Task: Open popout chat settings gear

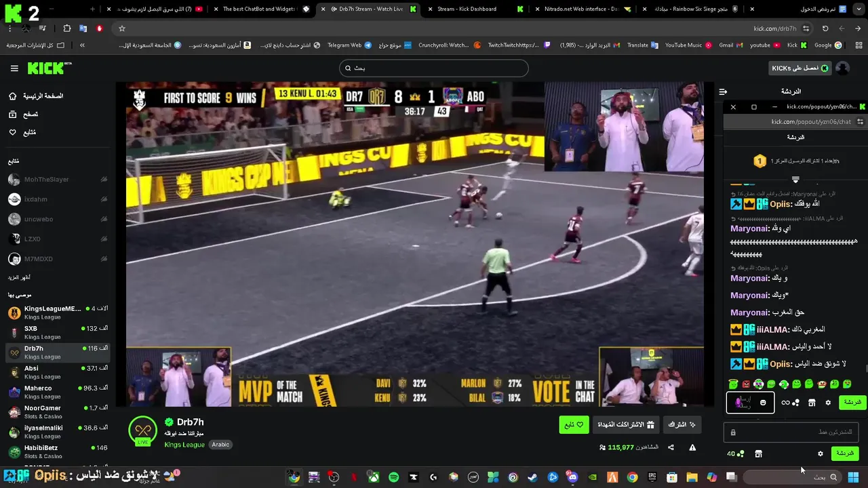Action: coord(828,403)
